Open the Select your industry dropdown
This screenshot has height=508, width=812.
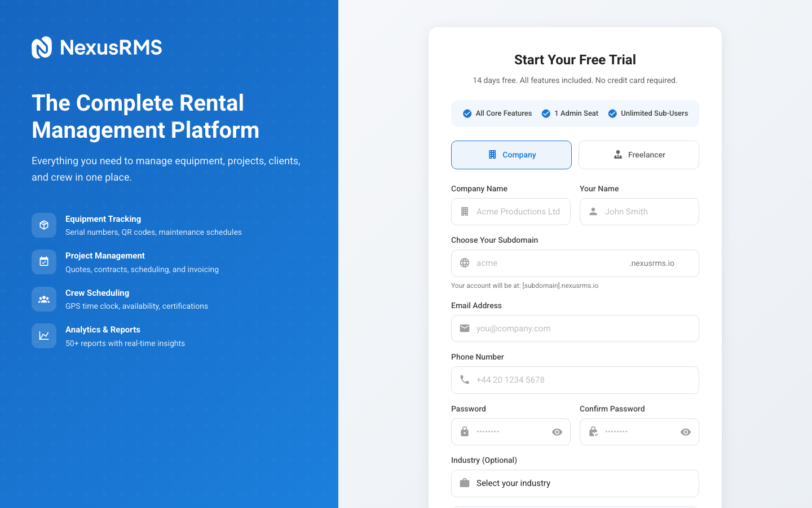coord(575,483)
